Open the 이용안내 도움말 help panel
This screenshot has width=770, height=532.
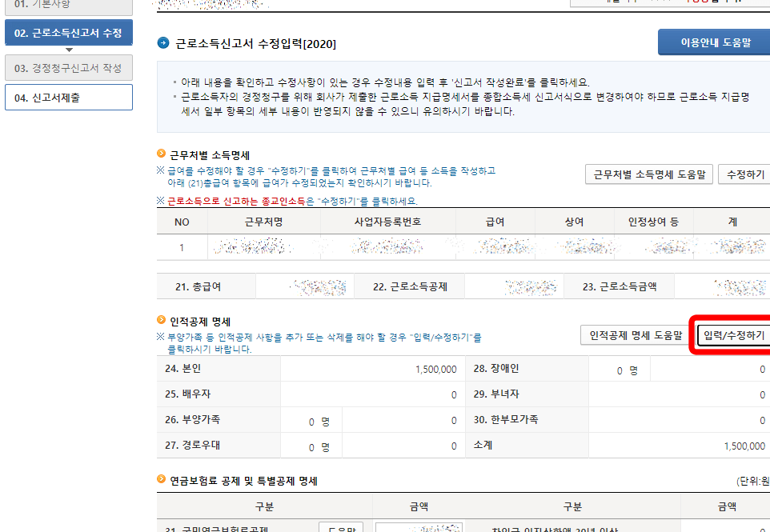click(713, 42)
